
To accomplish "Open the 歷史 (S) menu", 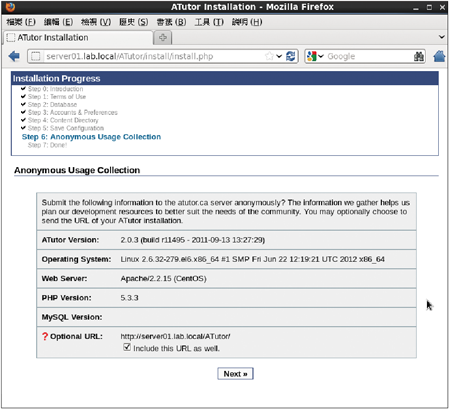I will pyautogui.click(x=134, y=22).
